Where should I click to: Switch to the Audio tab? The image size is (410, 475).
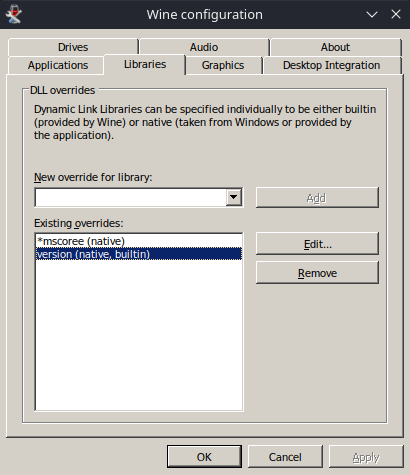204,47
